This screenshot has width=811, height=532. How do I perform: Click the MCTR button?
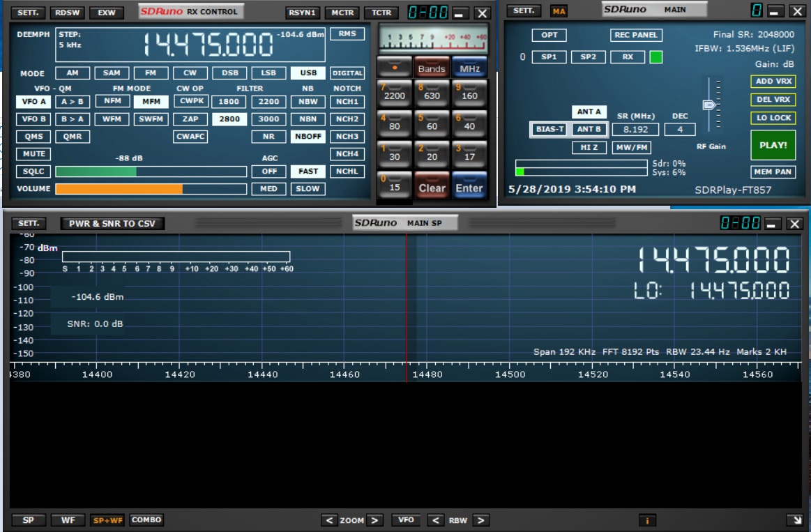click(342, 13)
